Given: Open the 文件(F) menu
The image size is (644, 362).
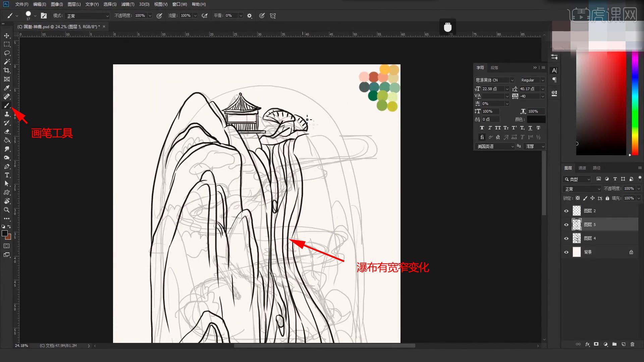Looking at the screenshot, I should coord(22,4).
